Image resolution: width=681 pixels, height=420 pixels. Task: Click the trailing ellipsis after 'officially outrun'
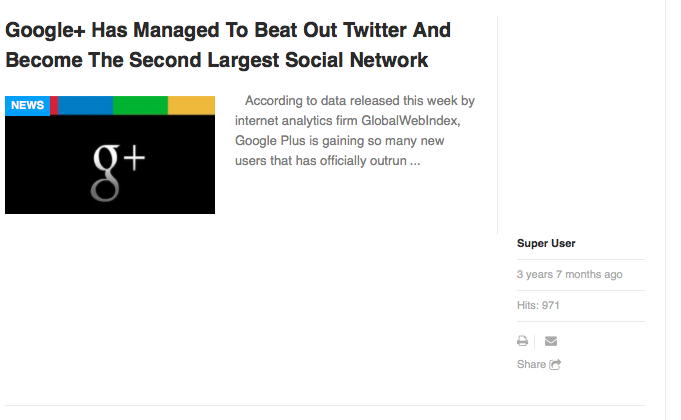(x=415, y=160)
